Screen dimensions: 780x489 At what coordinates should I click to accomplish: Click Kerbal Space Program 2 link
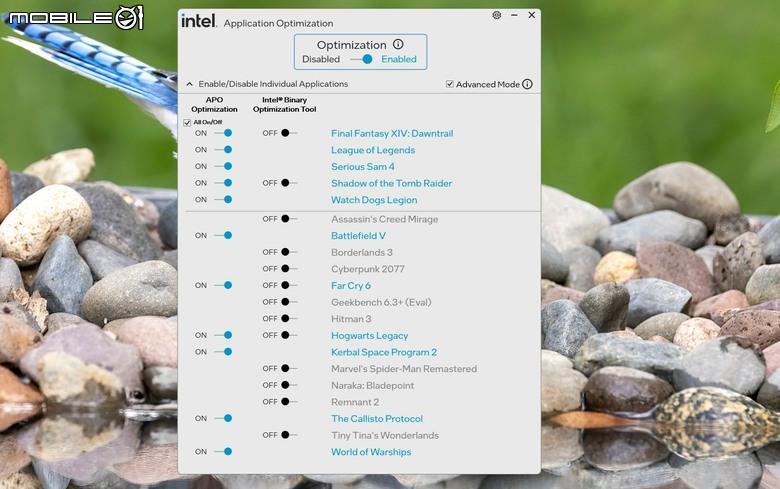coord(384,352)
